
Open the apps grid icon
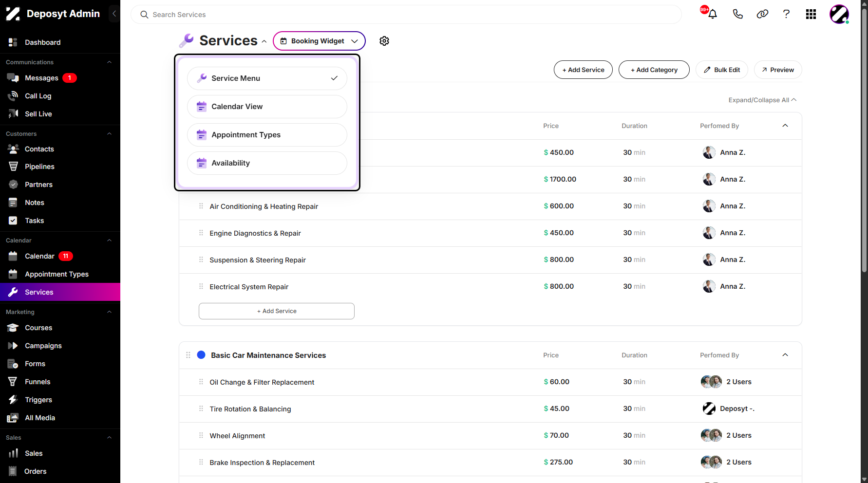(x=811, y=14)
